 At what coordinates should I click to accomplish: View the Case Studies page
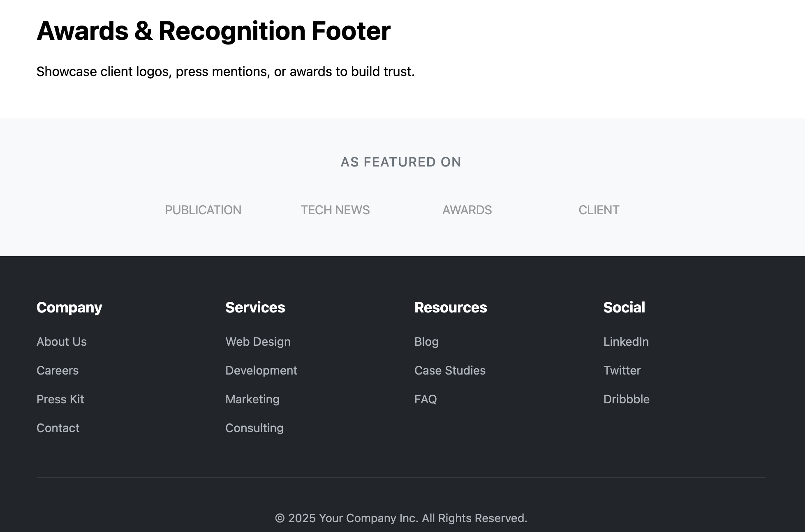click(450, 370)
